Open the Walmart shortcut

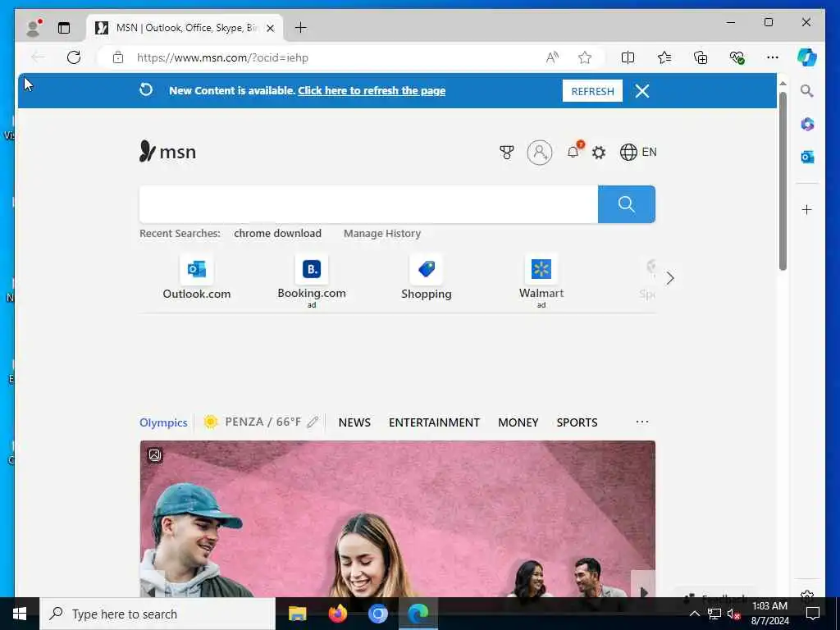(541, 281)
